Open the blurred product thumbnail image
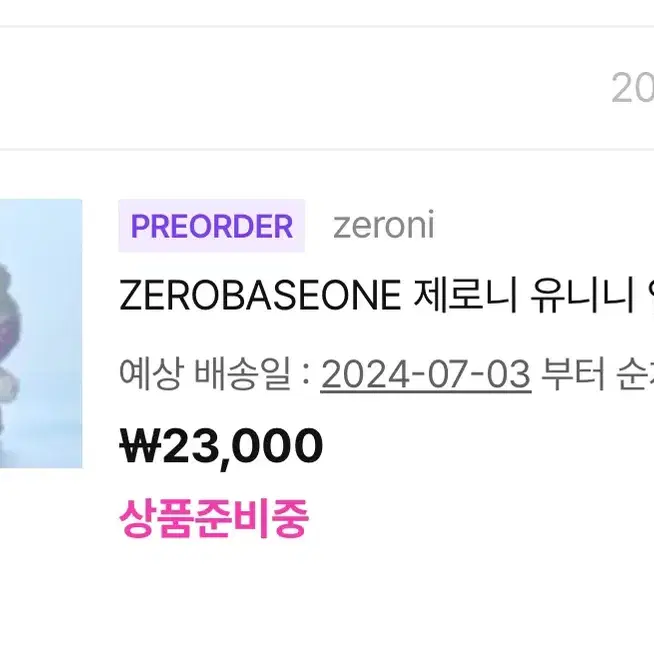654x654 pixels. click(x=41, y=333)
